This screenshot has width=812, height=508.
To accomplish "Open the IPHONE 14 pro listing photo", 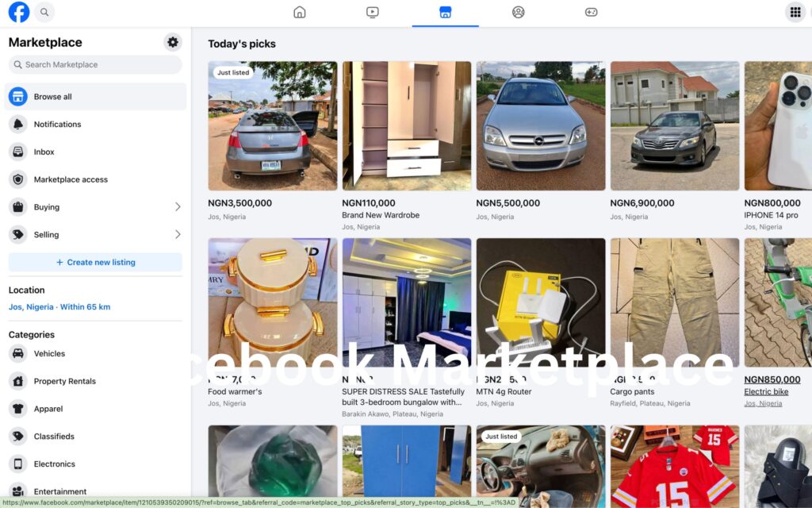I will (778, 126).
